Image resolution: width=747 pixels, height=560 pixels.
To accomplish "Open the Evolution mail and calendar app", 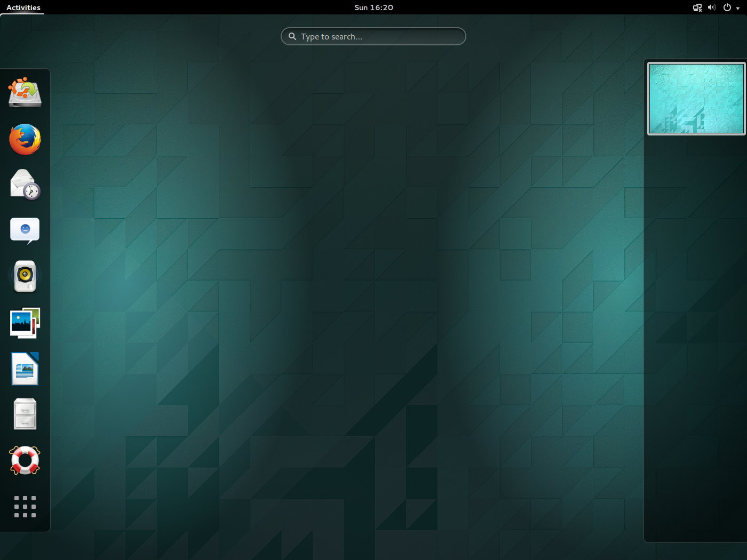I will point(25,185).
